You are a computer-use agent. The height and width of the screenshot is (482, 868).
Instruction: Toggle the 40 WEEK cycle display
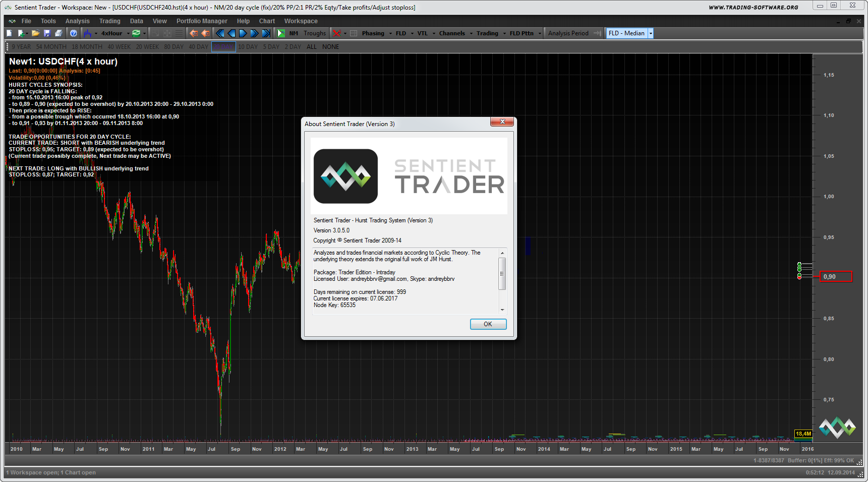pos(119,47)
